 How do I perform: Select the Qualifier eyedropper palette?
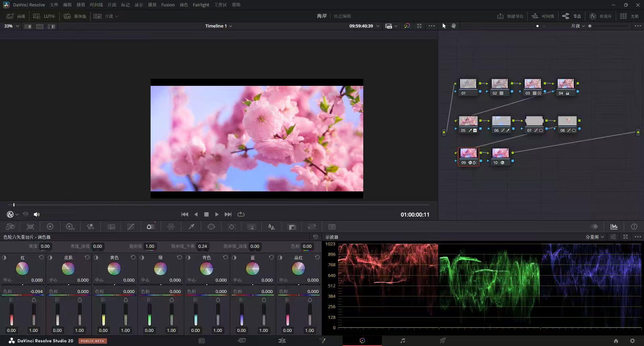coord(191,227)
